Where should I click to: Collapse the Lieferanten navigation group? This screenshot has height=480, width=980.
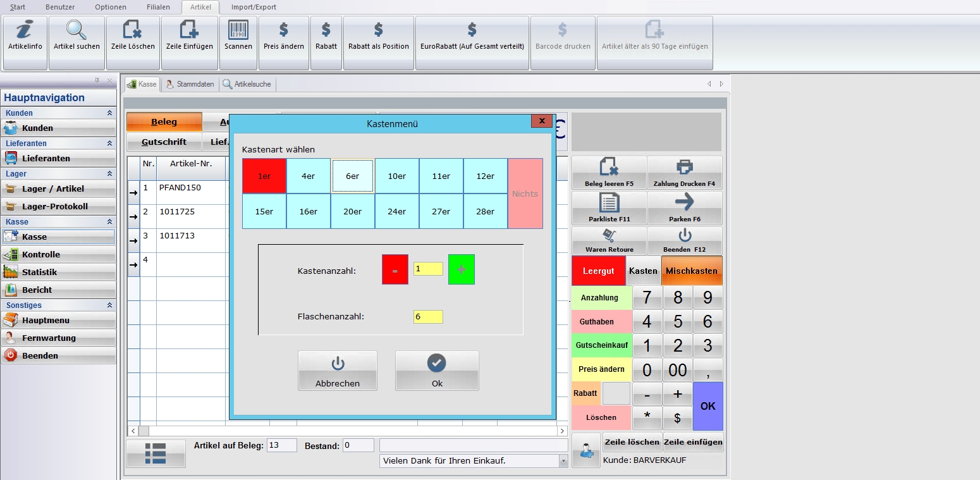pos(109,144)
